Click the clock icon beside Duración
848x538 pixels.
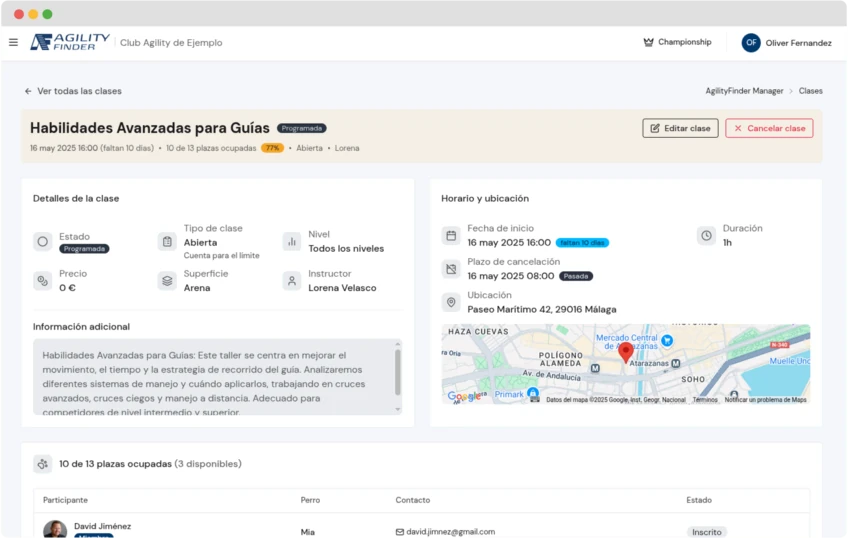pos(706,236)
